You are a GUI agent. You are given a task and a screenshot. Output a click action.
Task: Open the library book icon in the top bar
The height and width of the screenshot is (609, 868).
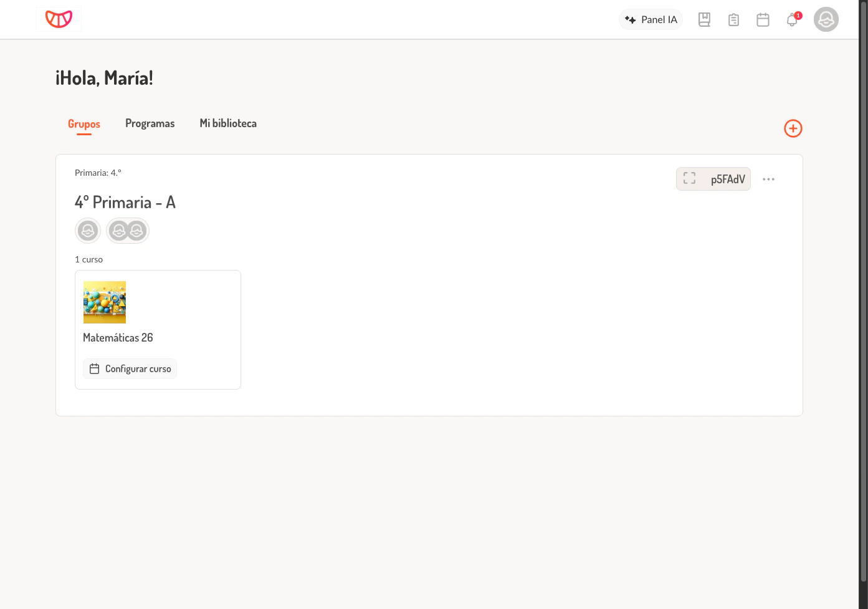coord(704,19)
